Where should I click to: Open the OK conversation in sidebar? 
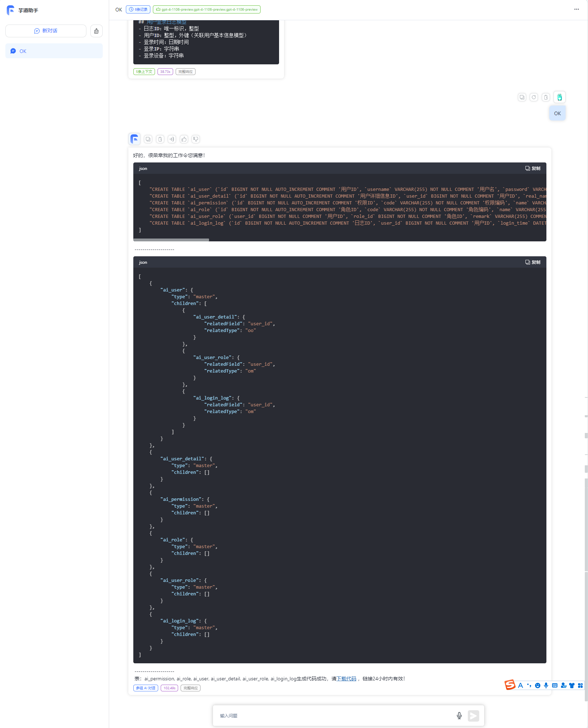pyautogui.click(x=54, y=51)
